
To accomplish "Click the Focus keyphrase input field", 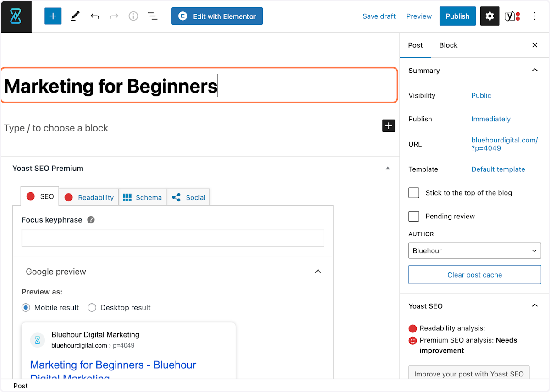I will tap(173, 238).
